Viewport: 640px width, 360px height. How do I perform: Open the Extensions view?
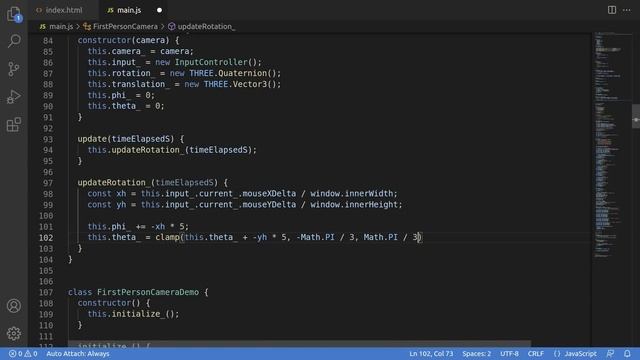pos(14,124)
